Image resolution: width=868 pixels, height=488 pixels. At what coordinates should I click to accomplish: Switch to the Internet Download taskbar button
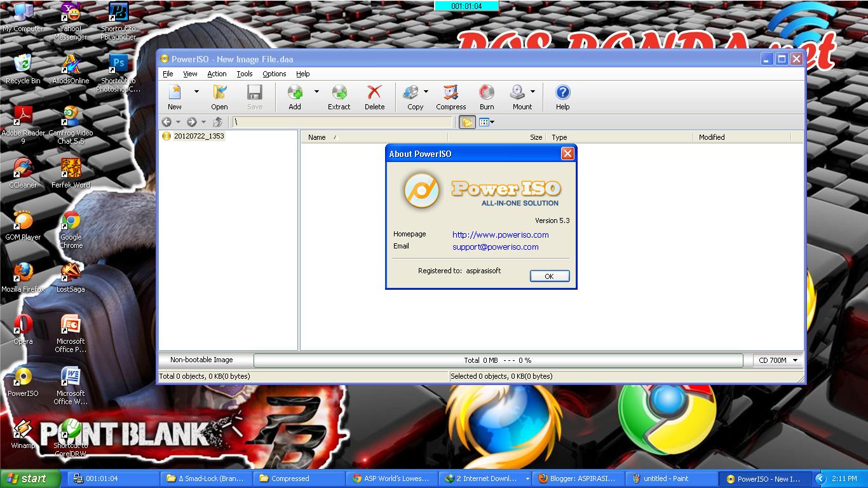(x=486, y=478)
